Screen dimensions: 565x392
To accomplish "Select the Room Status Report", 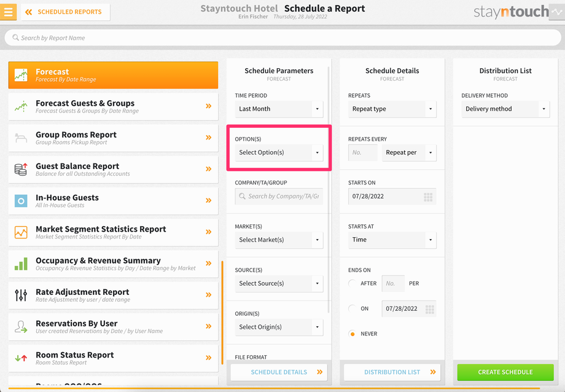I will point(113,358).
